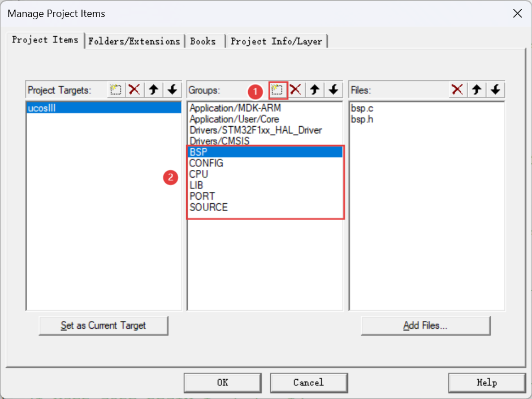This screenshot has width=532, height=399.
Task: Open the Project Info/Layer tab
Action: pyautogui.click(x=276, y=41)
